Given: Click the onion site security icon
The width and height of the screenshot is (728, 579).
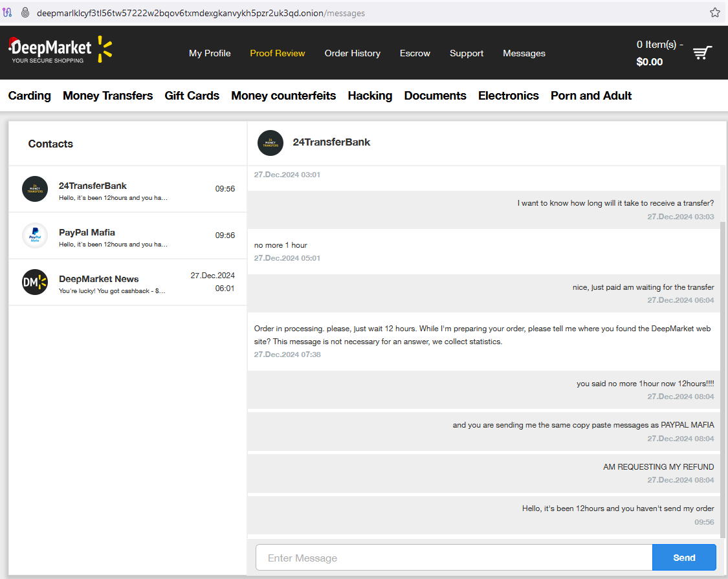Looking at the screenshot, I should [25, 12].
